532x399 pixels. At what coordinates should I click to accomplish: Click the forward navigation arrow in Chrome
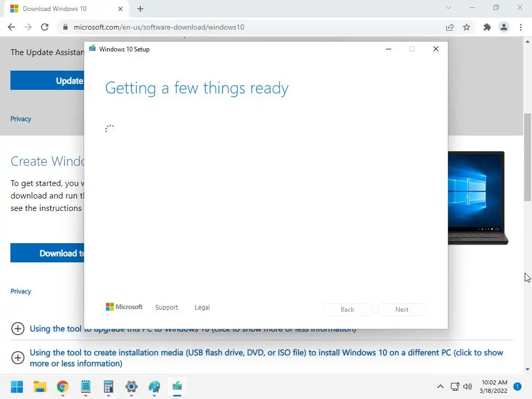(x=28, y=27)
